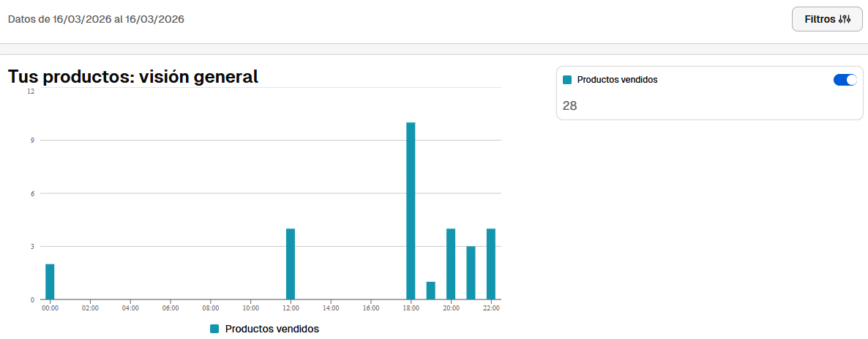Select the shortest bar at 19:00

(x=430, y=291)
